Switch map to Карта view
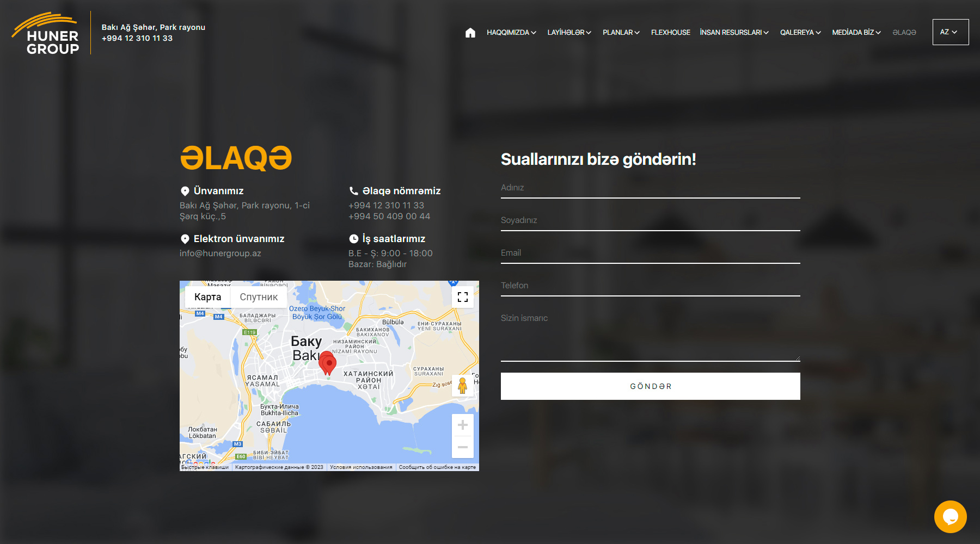This screenshot has width=980, height=544. pyautogui.click(x=207, y=297)
